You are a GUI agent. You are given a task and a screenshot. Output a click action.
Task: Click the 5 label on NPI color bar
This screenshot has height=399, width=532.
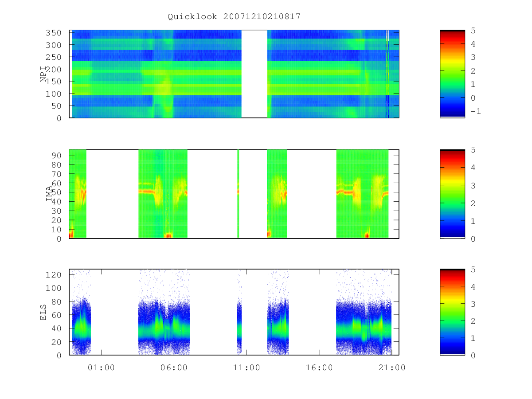point(473,31)
